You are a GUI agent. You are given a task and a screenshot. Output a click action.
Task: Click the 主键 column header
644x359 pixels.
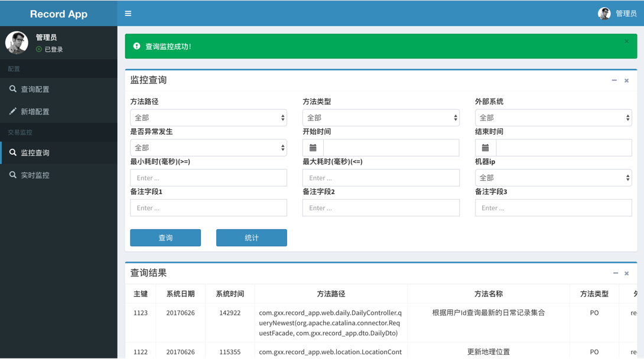tap(141, 294)
